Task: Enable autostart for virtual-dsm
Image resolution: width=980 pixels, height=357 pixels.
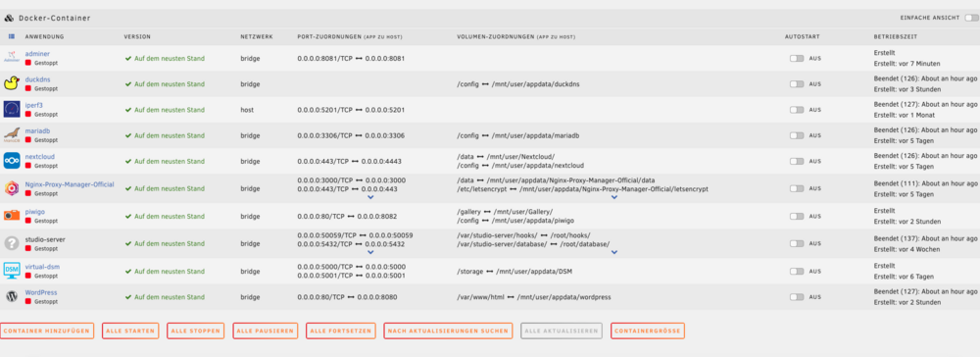Action: [x=796, y=272]
